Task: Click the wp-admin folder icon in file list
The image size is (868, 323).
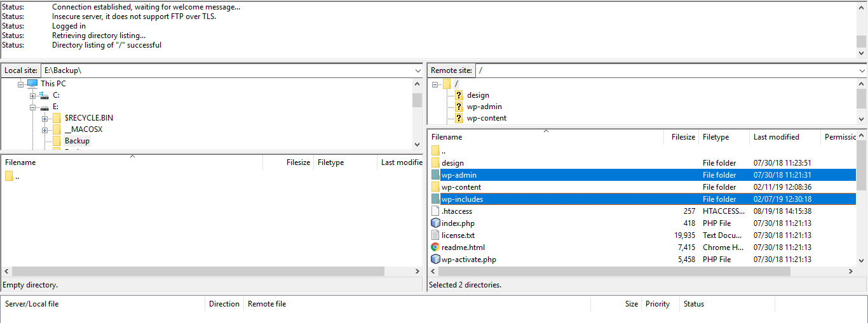Action: click(435, 175)
